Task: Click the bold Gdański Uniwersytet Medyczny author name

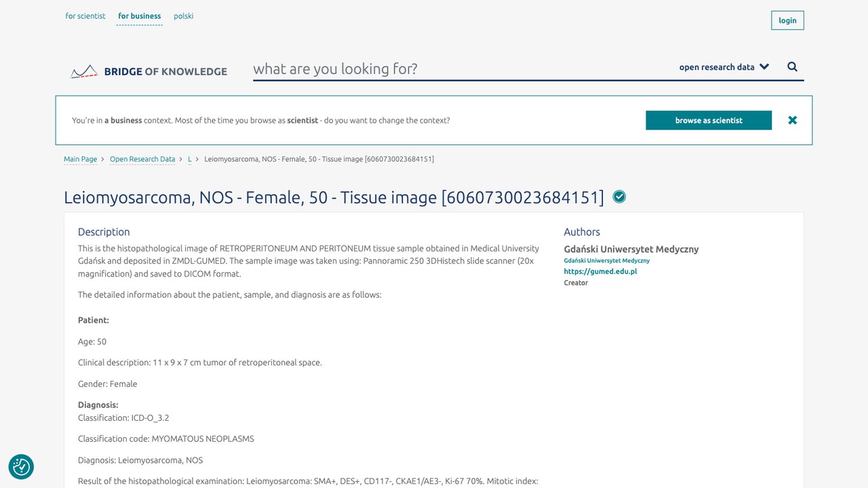Action: [x=631, y=249]
